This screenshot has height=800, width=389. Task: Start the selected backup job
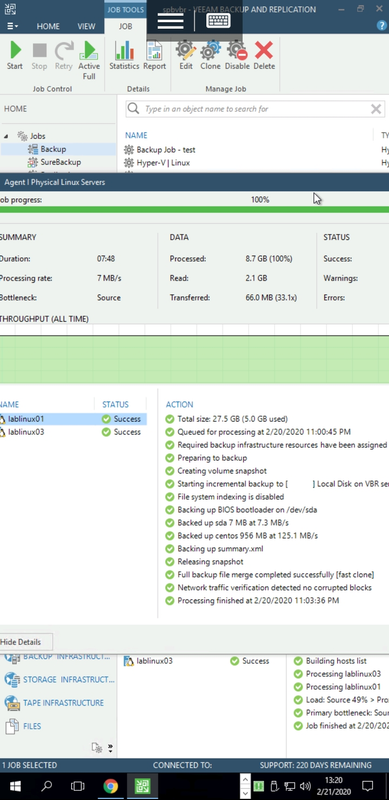tap(15, 56)
